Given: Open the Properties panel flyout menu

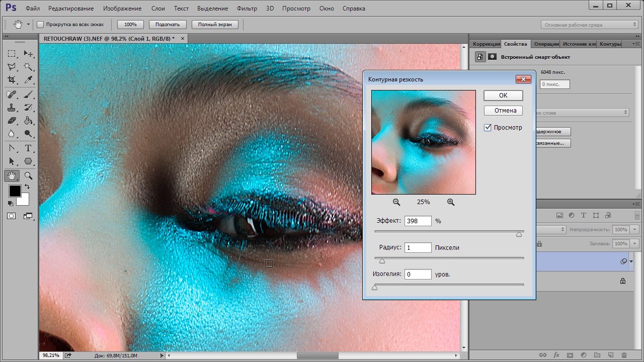Looking at the screenshot, I should (636, 44).
